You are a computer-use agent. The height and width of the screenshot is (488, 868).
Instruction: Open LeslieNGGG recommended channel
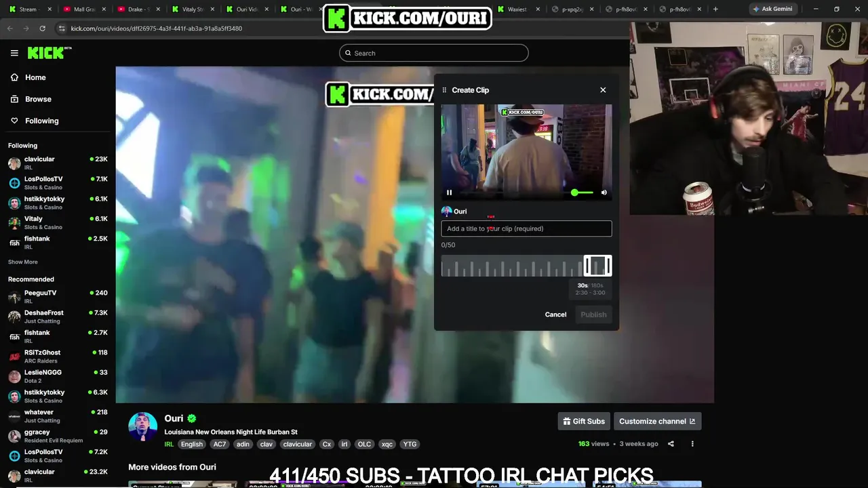pyautogui.click(x=58, y=376)
